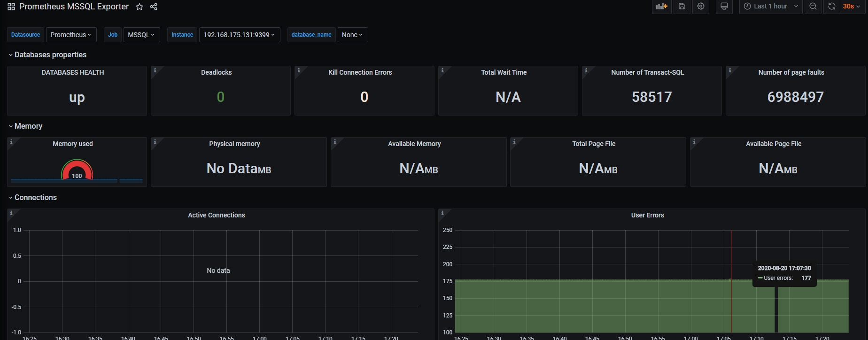Star the Prometheus MSSQL Exporter dashboard
868x340 pixels.
pos(139,7)
